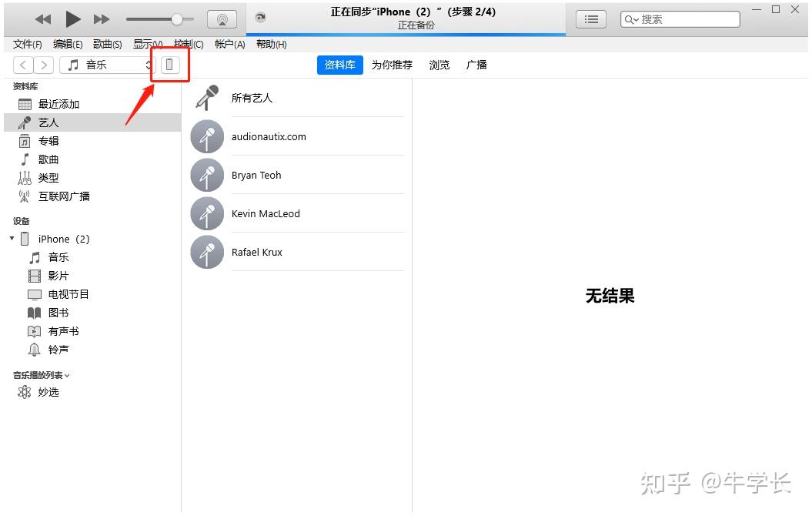The width and height of the screenshot is (812, 516).
Task: Expand the 音乐播放列表 section
Action: click(x=38, y=374)
